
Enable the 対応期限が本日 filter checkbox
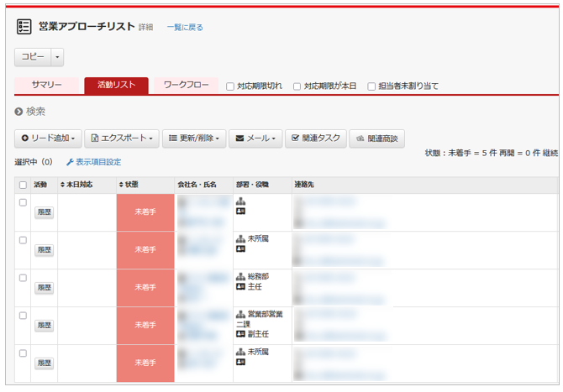297,86
